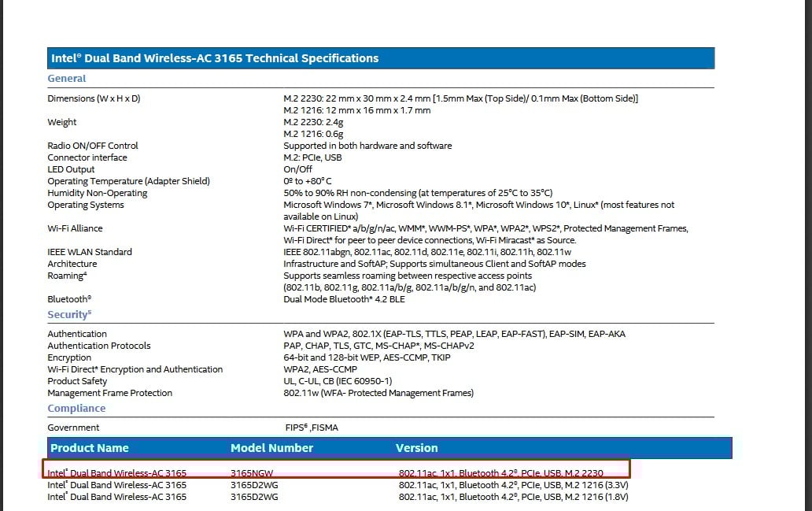Click the "Roaming" row label

pyautogui.click(x=67, y=276)
